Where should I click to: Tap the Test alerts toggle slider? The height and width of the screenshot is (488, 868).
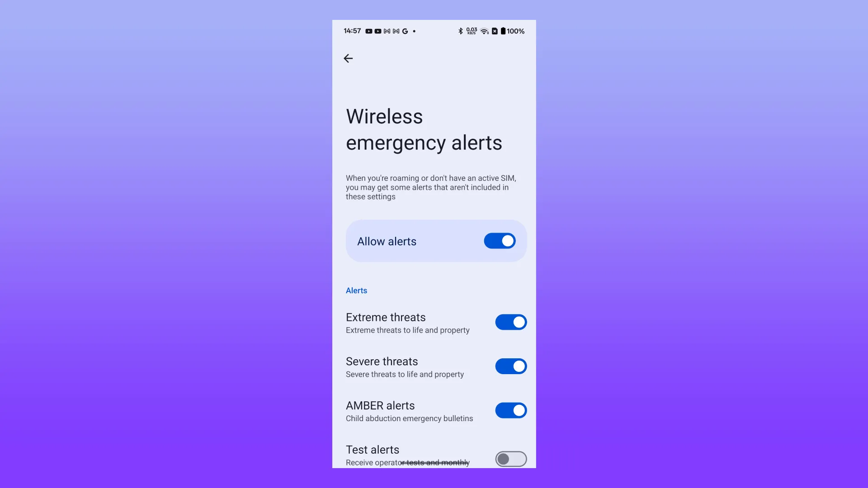(x=510, y=458)
